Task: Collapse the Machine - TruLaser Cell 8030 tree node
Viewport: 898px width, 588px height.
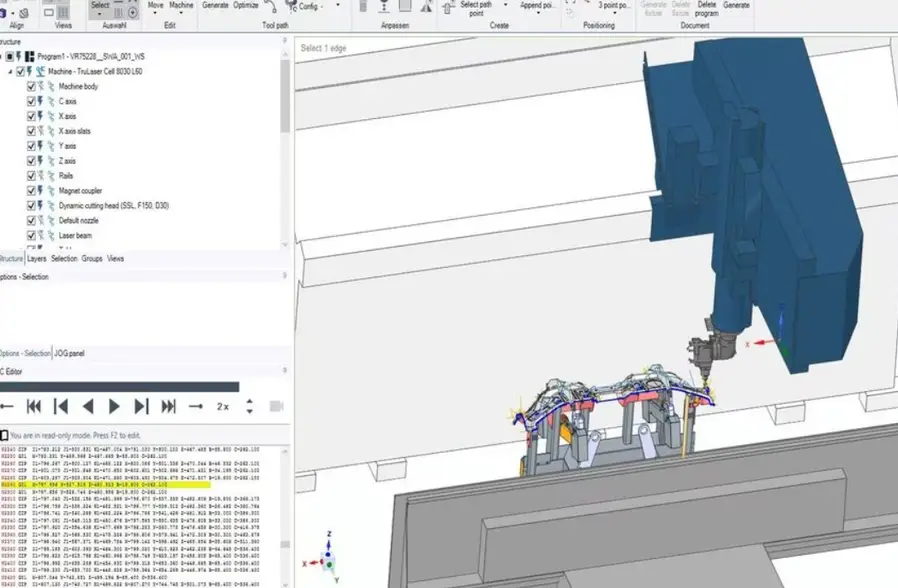Action: click(10, 72)
